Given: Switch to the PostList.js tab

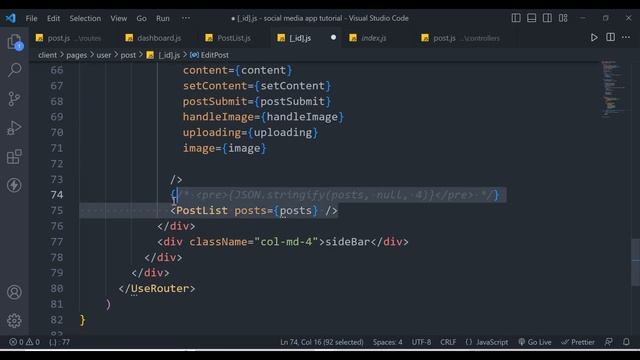Looking at the screenshot, I should (229, 38).
